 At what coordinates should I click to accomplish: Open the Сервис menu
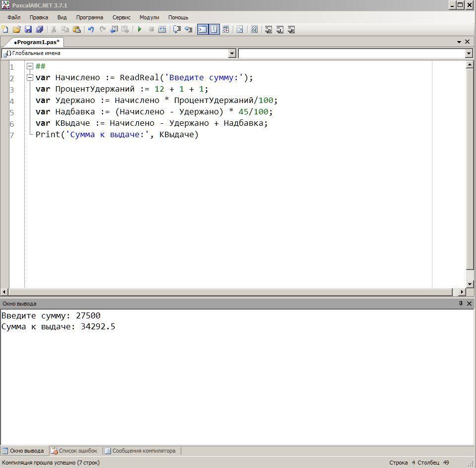[121, 17]
